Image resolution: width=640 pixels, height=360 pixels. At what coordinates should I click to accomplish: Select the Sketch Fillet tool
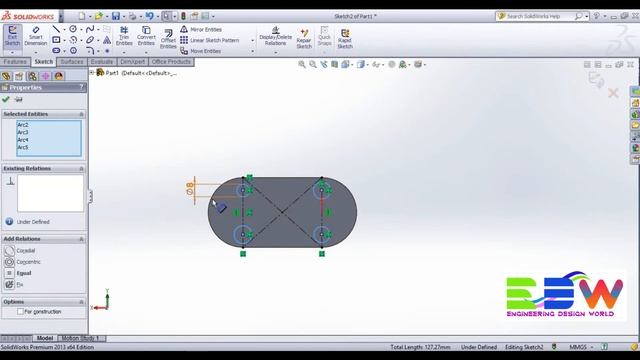pyautogui.click(x=90, y=51)
